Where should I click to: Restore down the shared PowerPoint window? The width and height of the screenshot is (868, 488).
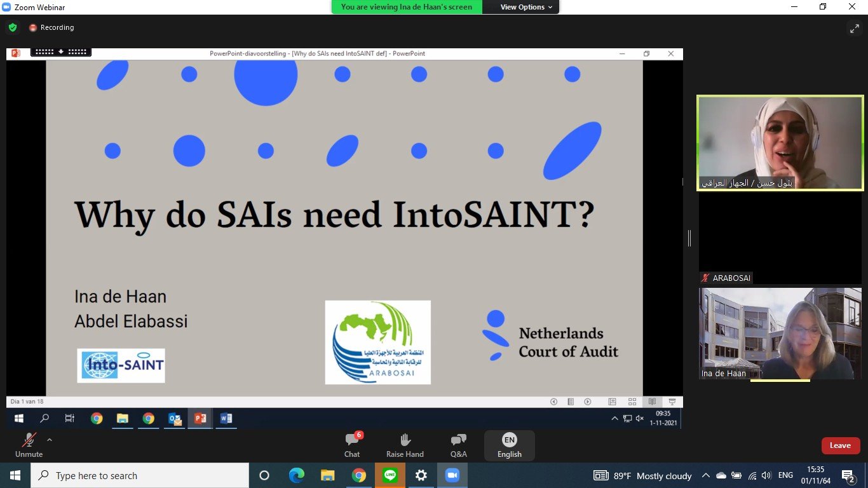(x=647, y=53)
